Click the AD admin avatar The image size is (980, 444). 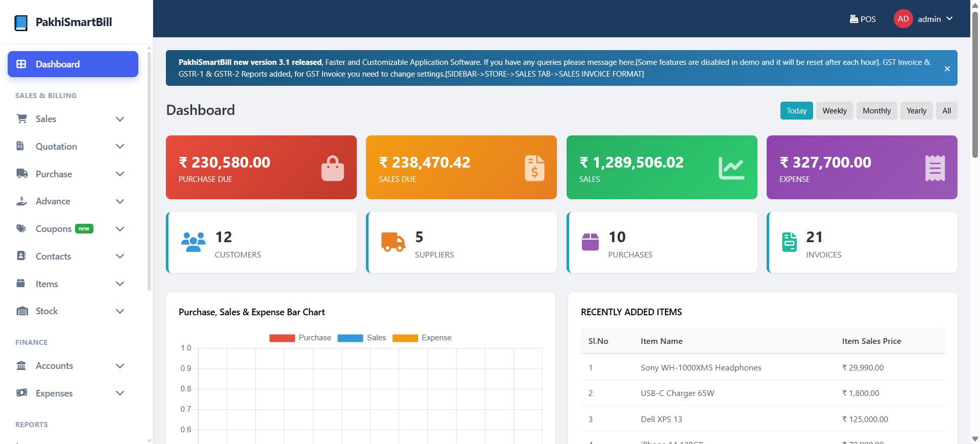[x=903, y=19]
